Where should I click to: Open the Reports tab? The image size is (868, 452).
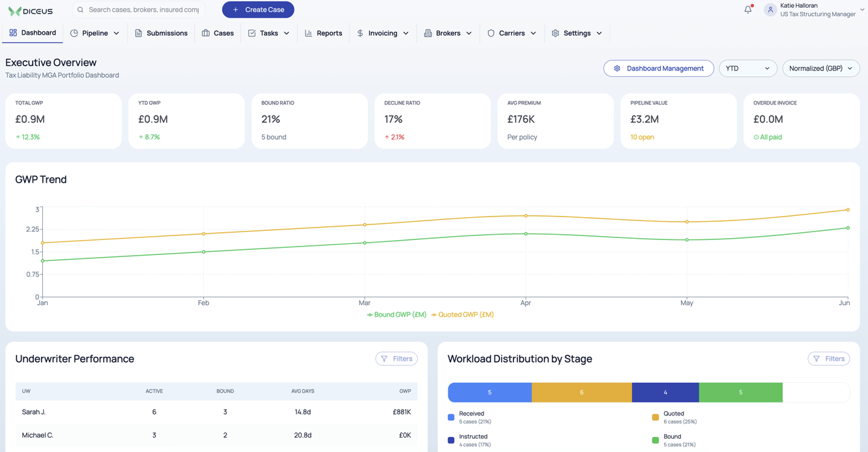(x=323, y=33)
